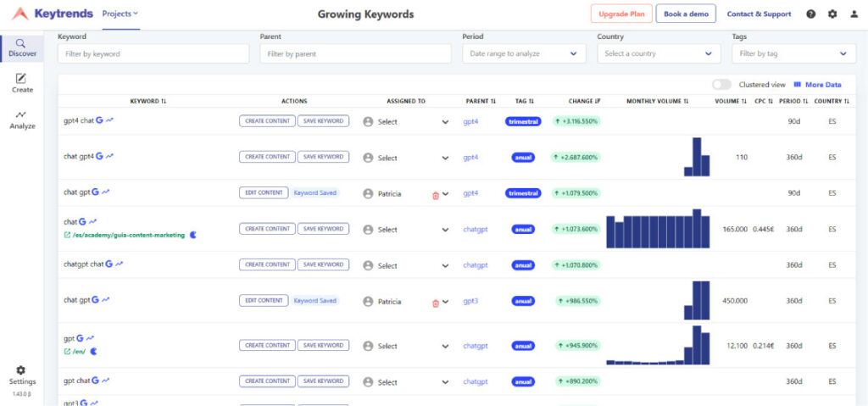
Task: Click Google icon for chat gpt with parent gpt3
Action: coord(95,300)
